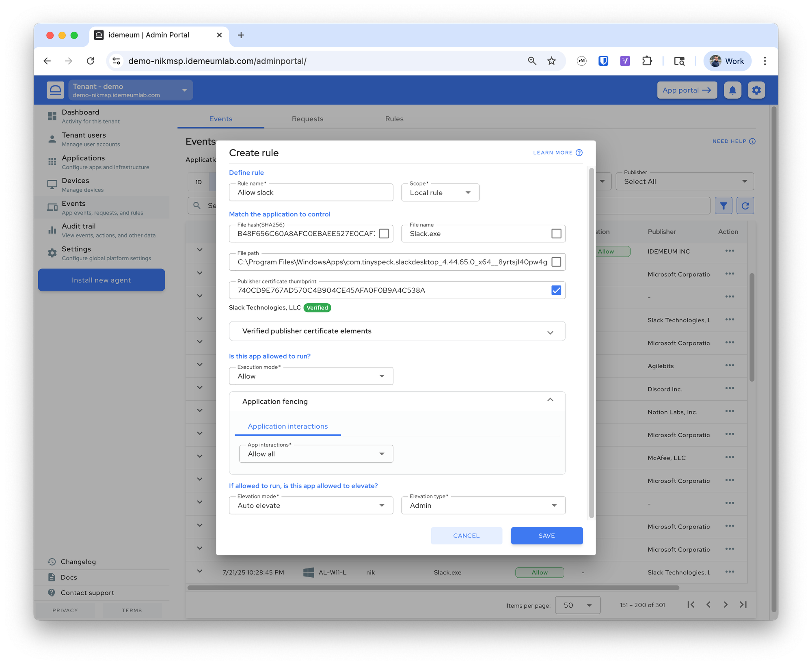Click into the Rule name field
The height and width of the screenshot is (665, 812).
point(311,192)
